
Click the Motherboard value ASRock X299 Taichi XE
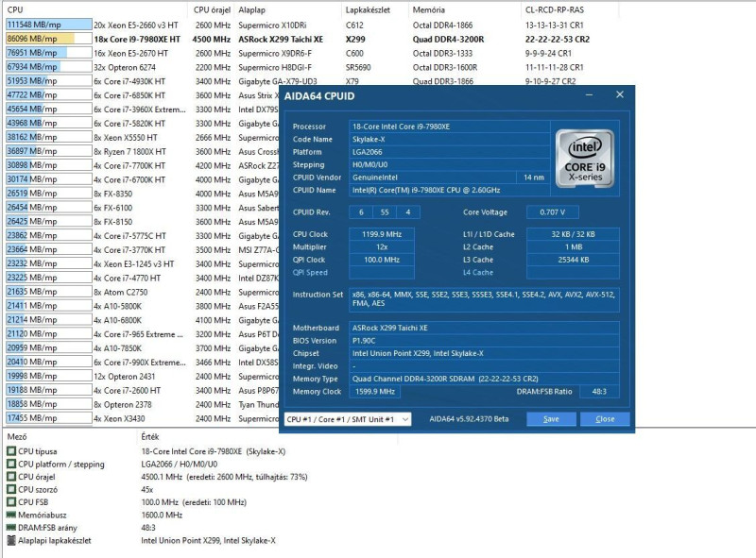click(x=484, y=328)
